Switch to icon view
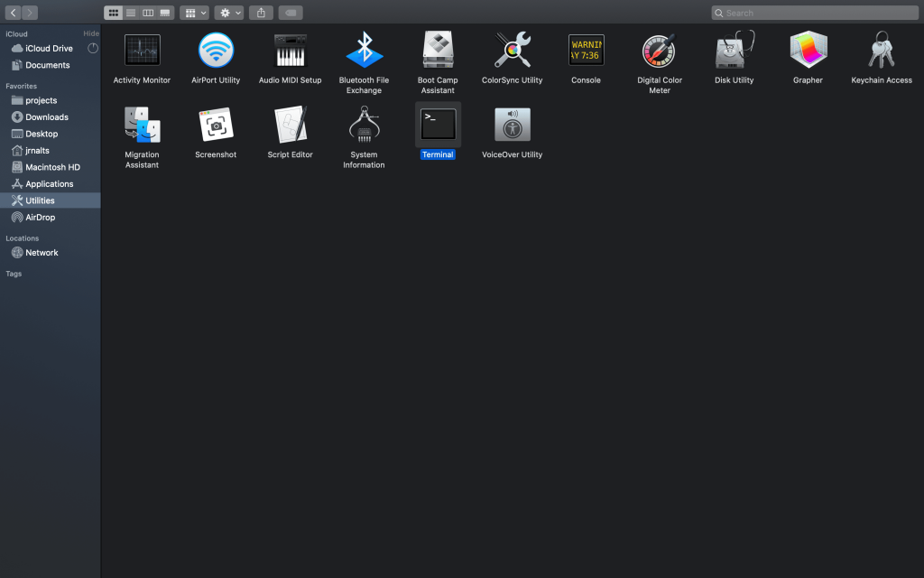 tap(113, 13)
